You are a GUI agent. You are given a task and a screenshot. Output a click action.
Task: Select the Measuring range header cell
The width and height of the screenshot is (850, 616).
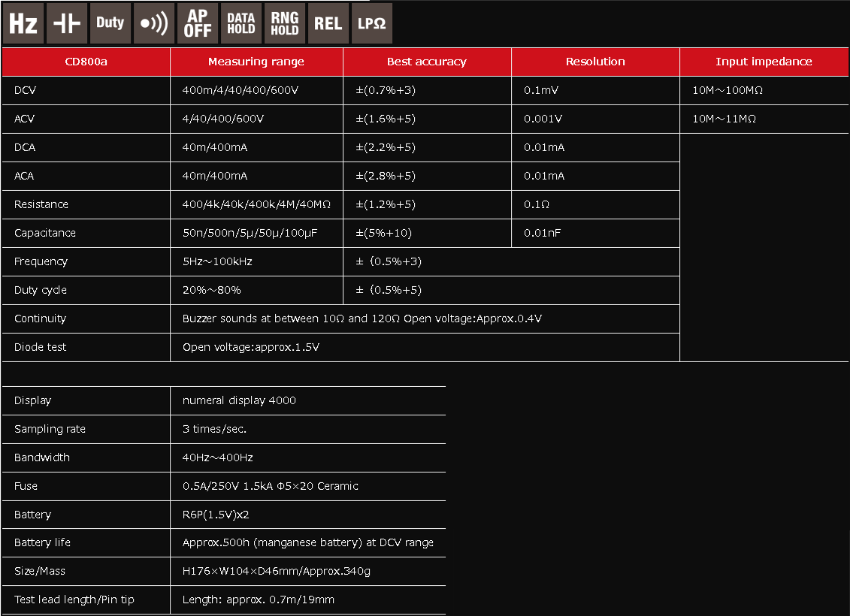256,62
